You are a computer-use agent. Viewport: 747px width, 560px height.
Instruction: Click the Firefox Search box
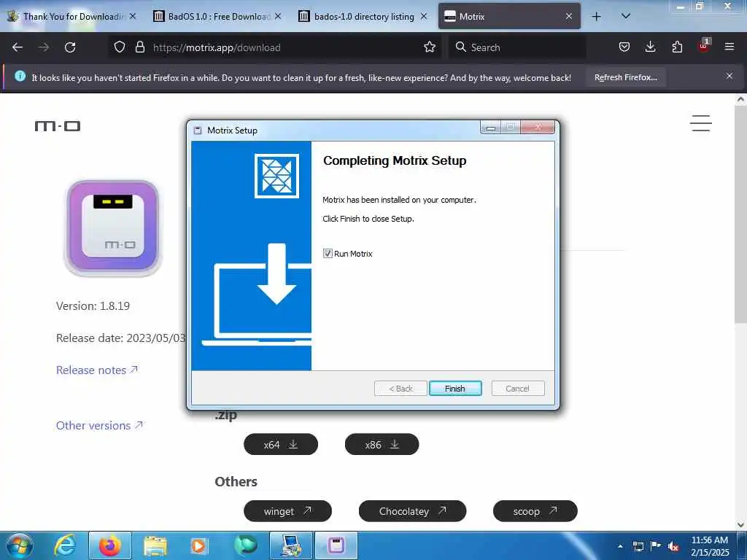[x=517, y=47]
